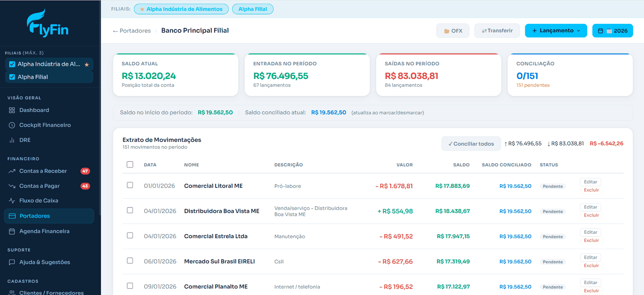Select the Alpha Indústria de Alimentos filial tab
The image size is (644, 295).
point(181,9)
